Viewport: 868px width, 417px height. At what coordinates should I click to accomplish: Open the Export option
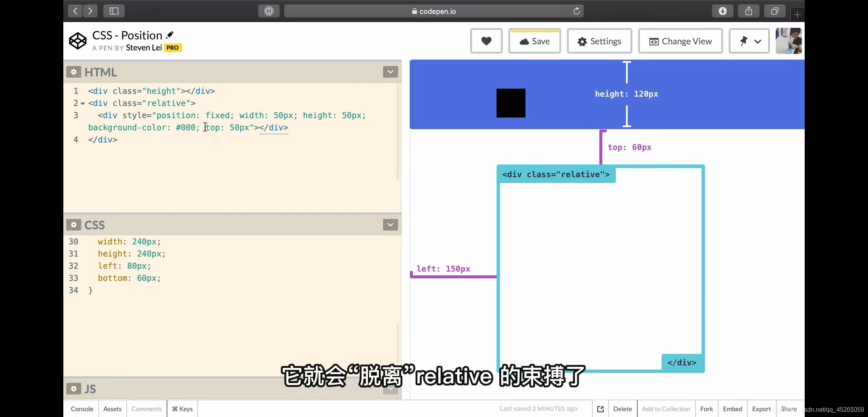(761, 409)
